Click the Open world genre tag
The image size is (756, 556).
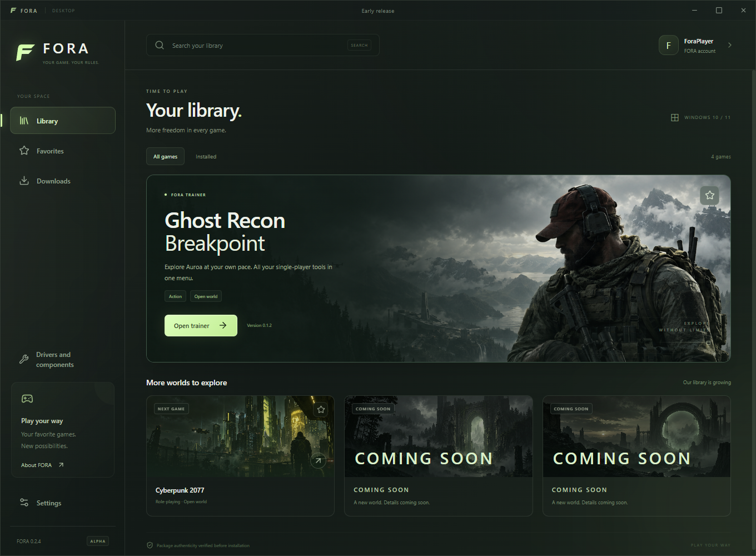tap(206, 296)
